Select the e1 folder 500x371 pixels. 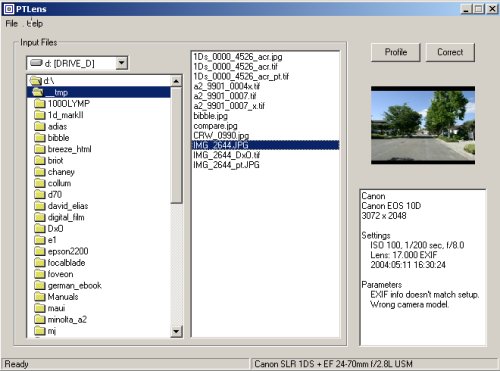point(45,240)
